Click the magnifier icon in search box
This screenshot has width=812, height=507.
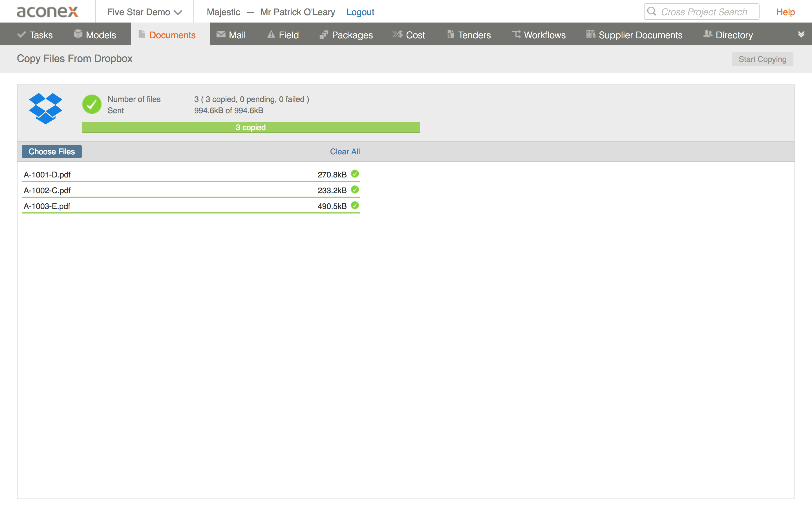pos(652,12)
